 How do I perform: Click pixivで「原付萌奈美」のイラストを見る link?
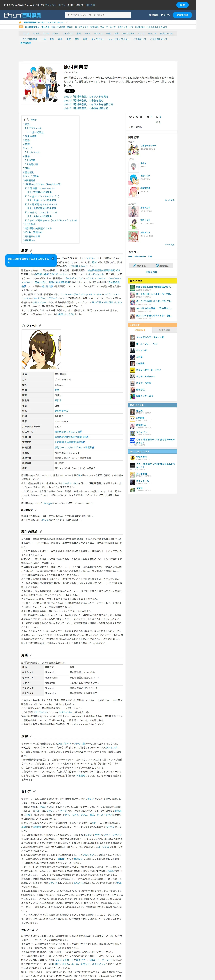[x=86, y=97]
